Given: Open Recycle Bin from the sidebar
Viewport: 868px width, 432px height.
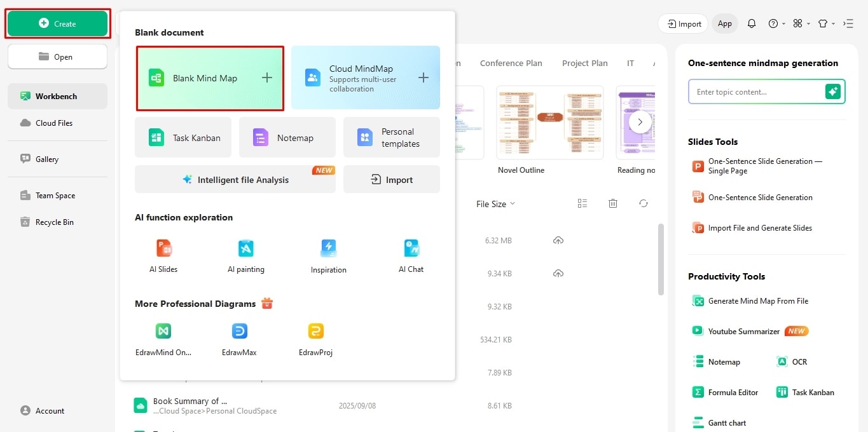Looking at the screenshot, I should (57, 222).
